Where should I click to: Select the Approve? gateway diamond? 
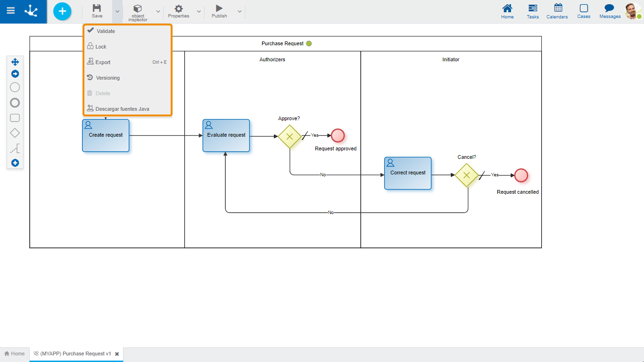[289, 136]
